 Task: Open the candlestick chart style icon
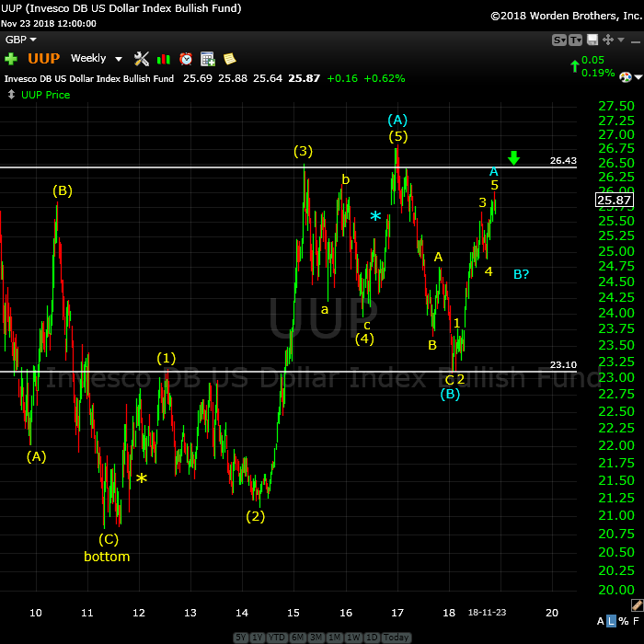click(x=164, y=59)
